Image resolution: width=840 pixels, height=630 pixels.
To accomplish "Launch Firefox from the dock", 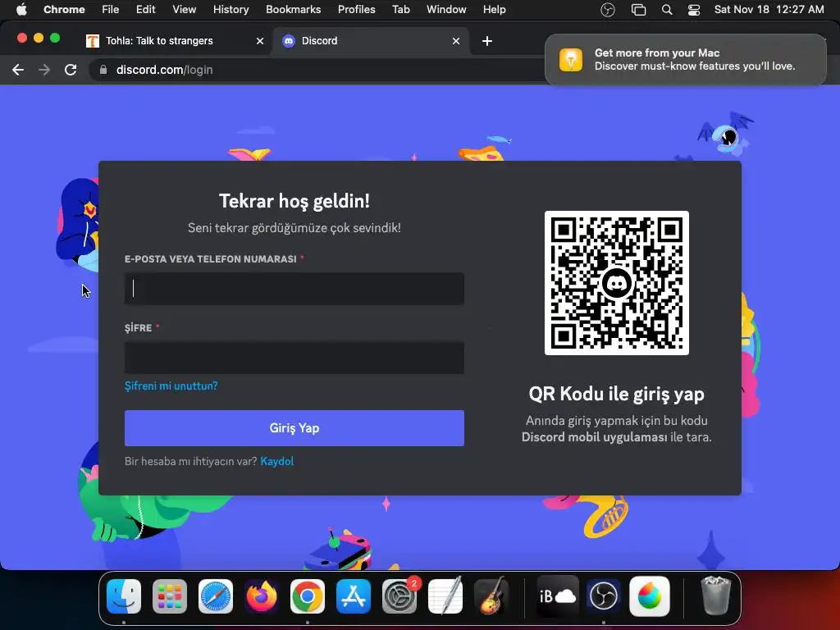I will pos(262,596).
